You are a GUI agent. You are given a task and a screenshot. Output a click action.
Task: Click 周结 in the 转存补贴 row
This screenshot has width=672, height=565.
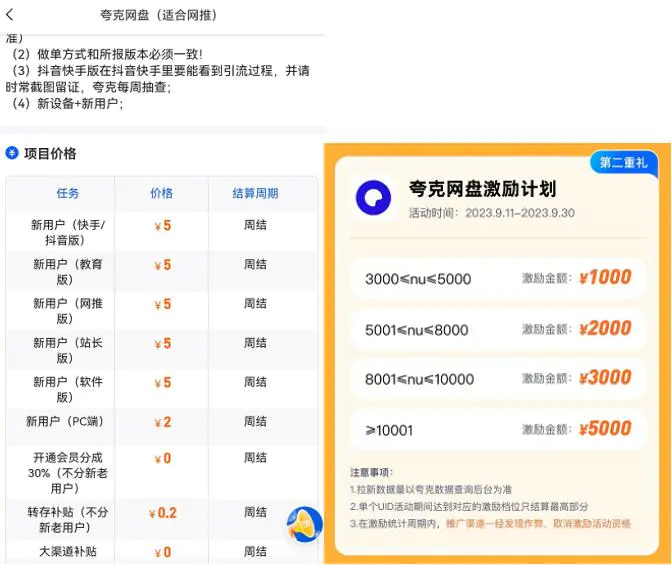tap(255, 512)
